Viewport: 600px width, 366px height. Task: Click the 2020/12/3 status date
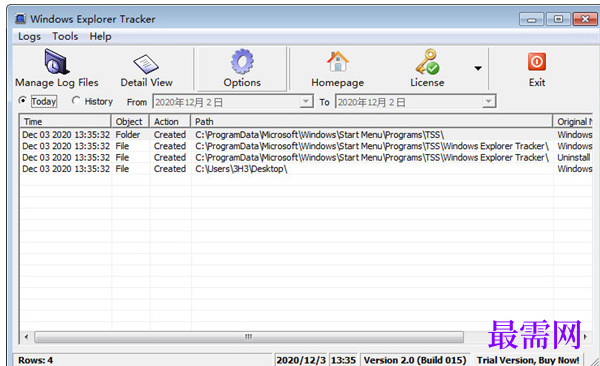pos(301,360)
